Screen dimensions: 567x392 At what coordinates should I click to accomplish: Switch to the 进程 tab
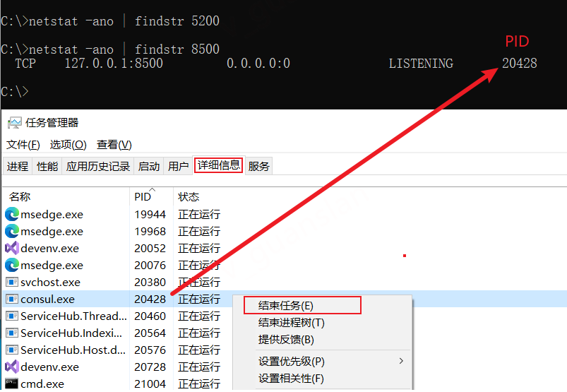(x=18, y=167)
